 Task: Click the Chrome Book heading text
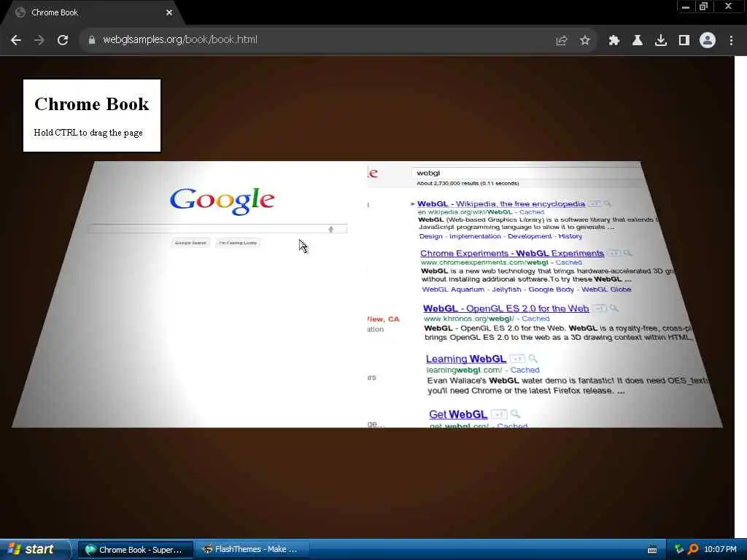91,104
